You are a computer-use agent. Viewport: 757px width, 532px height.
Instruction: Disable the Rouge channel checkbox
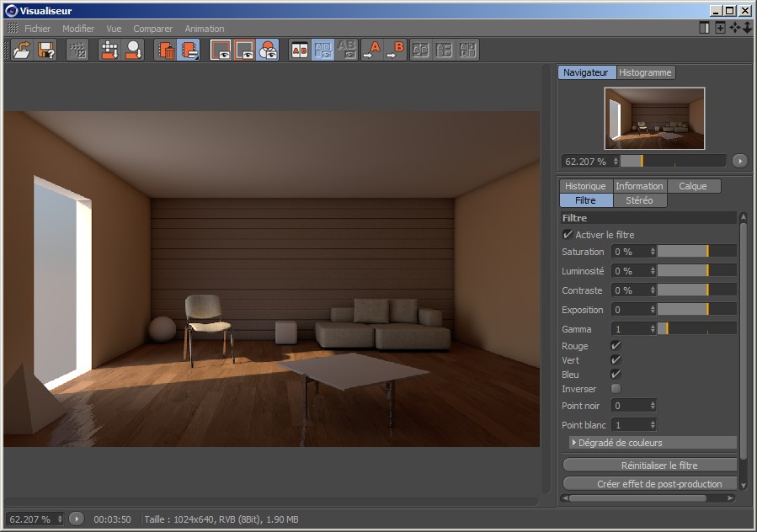pyautogui.click(x=616, y=345)
